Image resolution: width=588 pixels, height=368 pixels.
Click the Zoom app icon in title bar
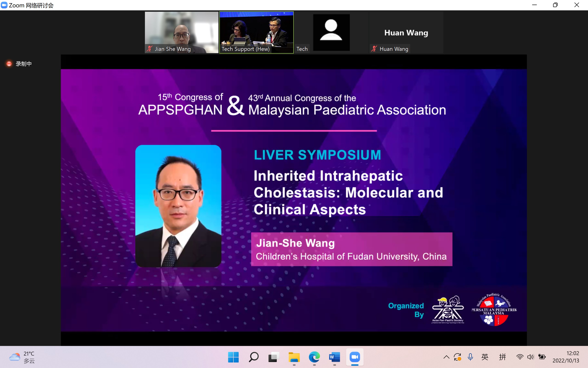click(x=4, y=5)
